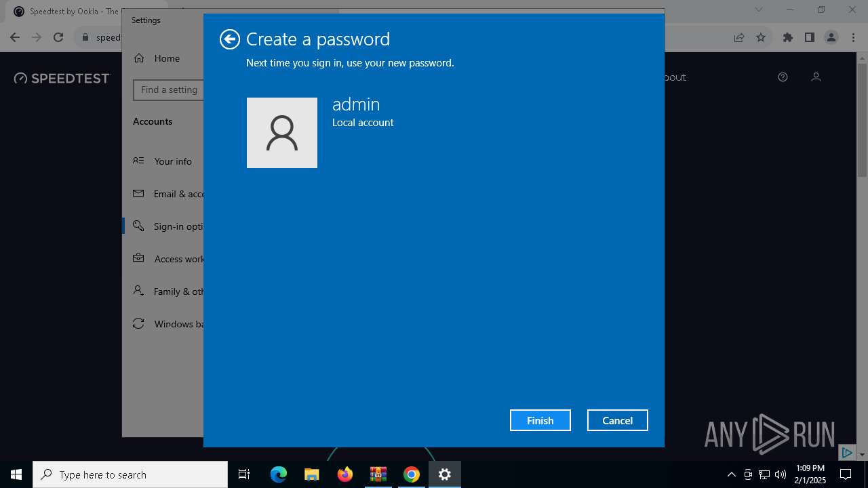Expand Chrome tab search chevron

(759, 9)
